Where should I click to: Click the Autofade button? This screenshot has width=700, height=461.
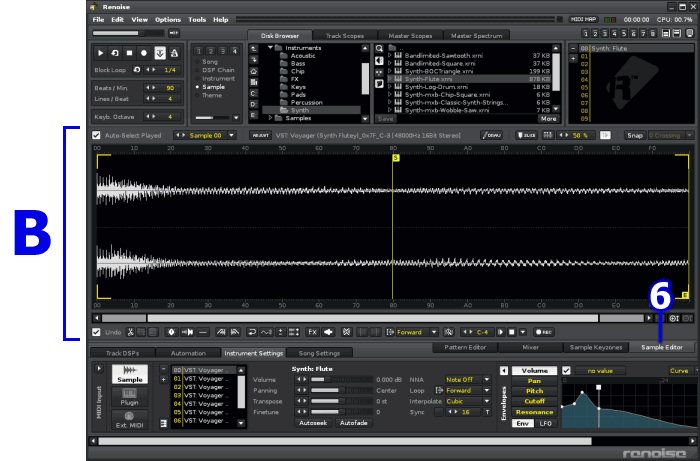tap(354, 423)
